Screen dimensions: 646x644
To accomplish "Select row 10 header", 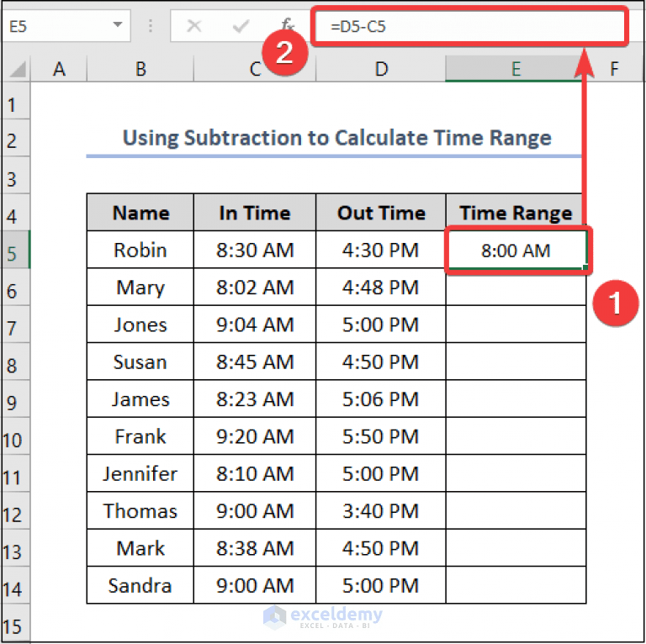I will point(16,436).
